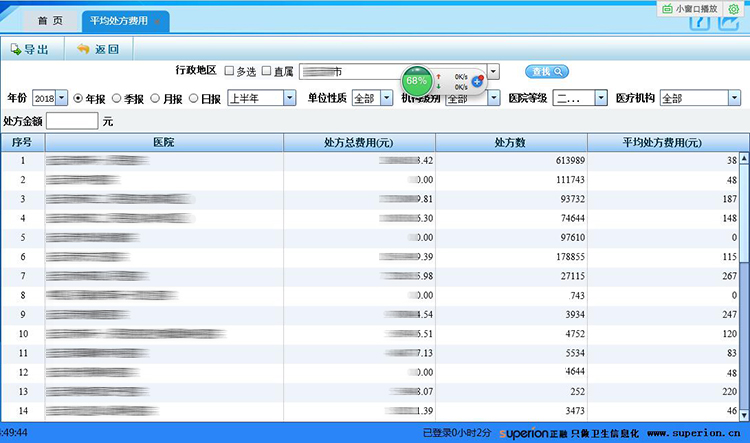The image size is (750, 443).
Task: Expand the 上半年 period dropdown
Action: click(x=289, y=98)
